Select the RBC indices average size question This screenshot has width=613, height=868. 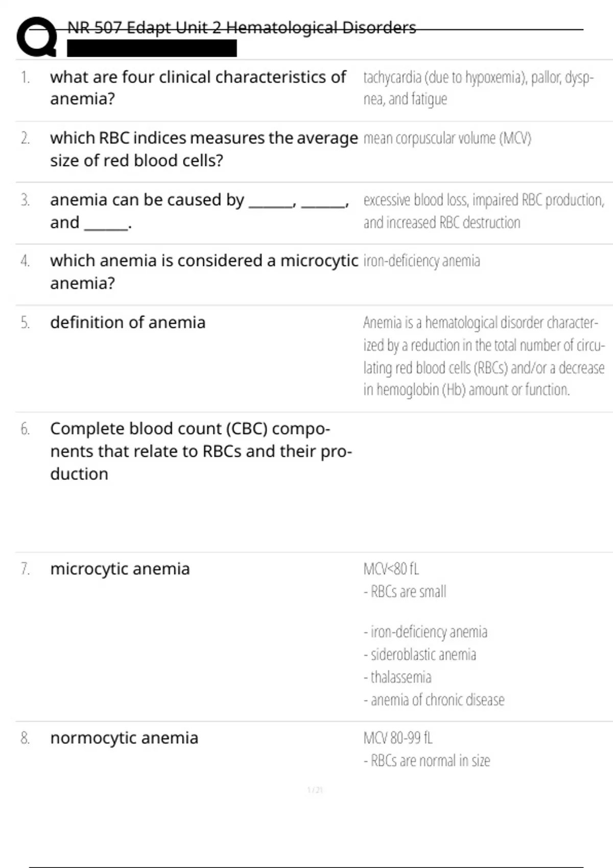tap(204, 149)
